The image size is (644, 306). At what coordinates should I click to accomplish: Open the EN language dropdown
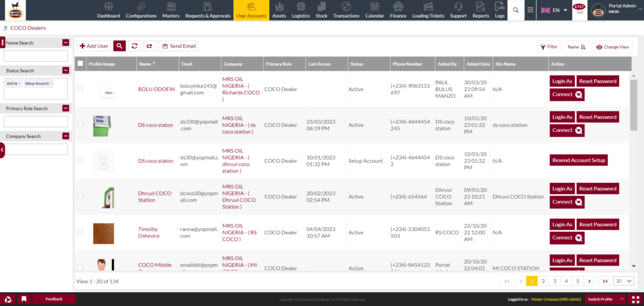coord(553,10)
